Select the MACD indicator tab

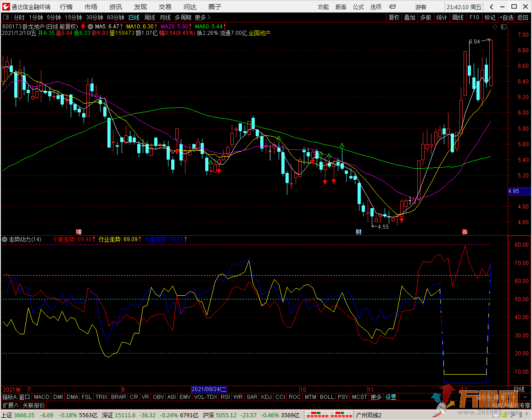click(x=41, y=397)
